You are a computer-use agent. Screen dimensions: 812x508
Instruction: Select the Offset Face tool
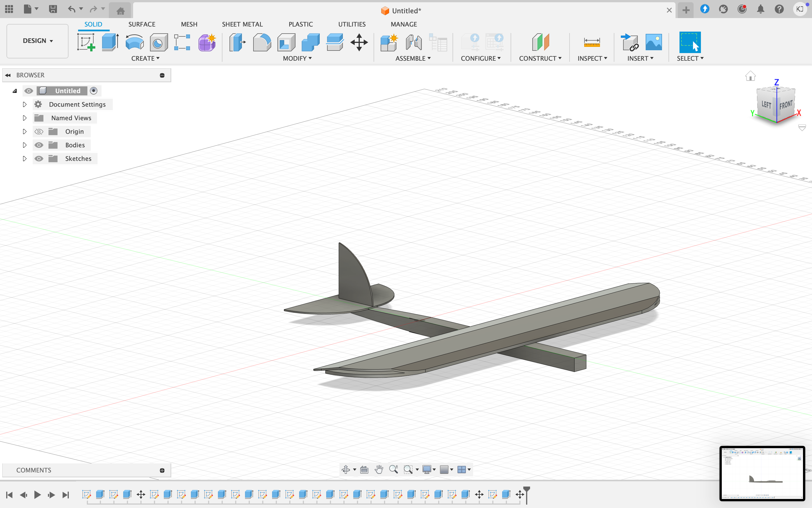point(335,42)
